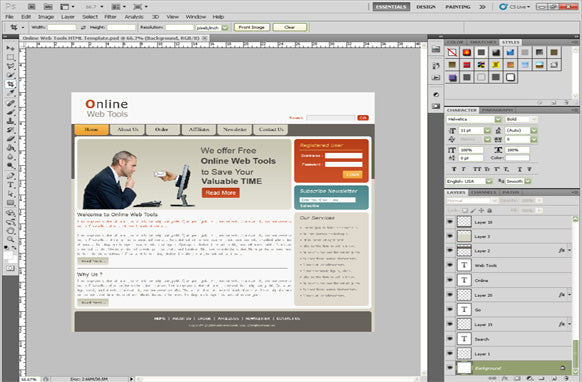Viewport: 582px width, 382px height.
Task: Click the foreground color swatch in toolbox
Action: [x=8, y=255]
